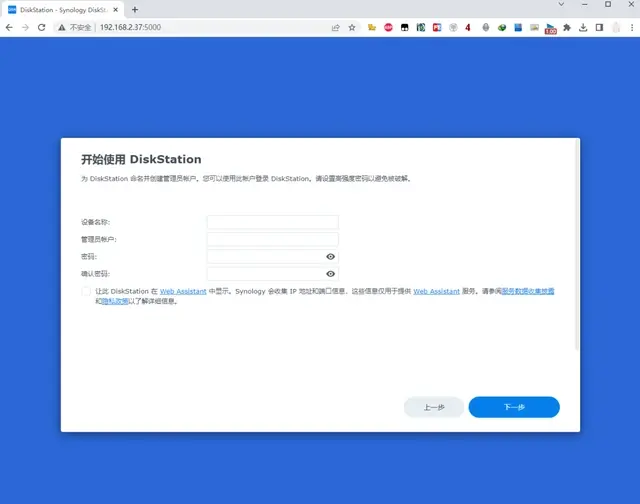
Task: Open the red P extension icon
Action: pyautogui.click(x=437, y=27)
